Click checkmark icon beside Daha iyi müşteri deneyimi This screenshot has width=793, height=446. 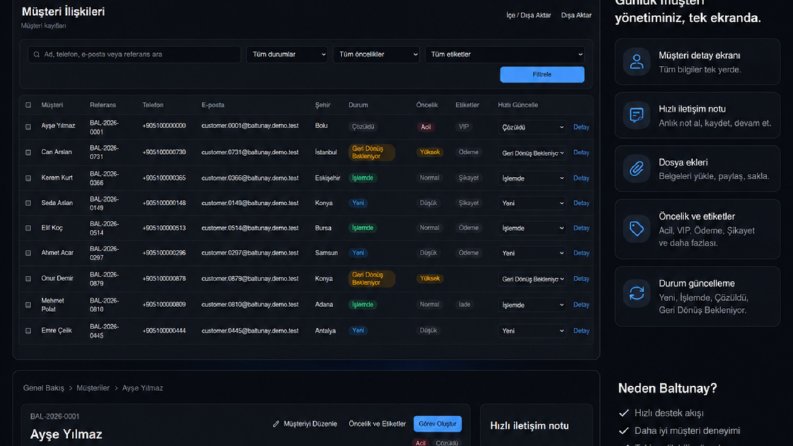click(624, 431)
